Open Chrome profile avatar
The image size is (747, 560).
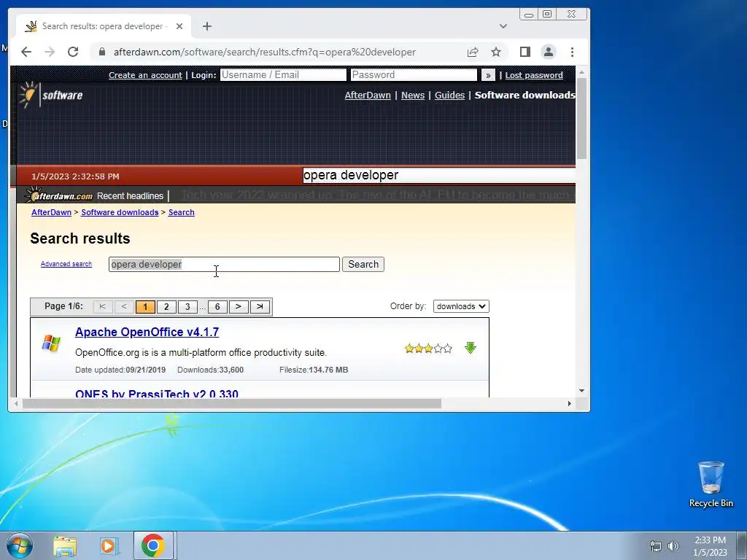(x=549, y=52)
